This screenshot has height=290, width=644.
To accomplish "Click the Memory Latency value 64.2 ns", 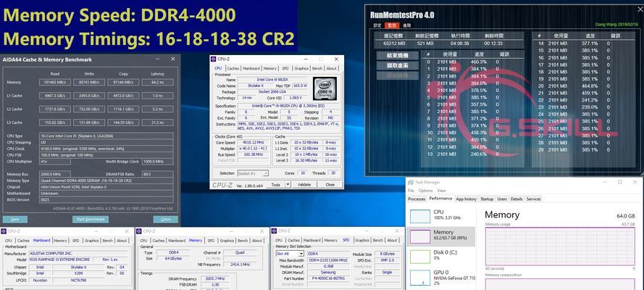I will click(158, 82).
